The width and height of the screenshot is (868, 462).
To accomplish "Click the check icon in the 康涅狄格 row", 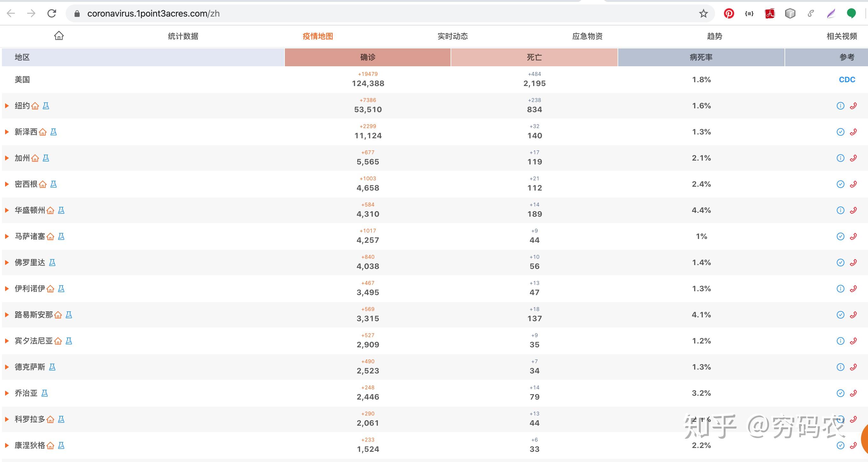I will click(x=840, y=445).
